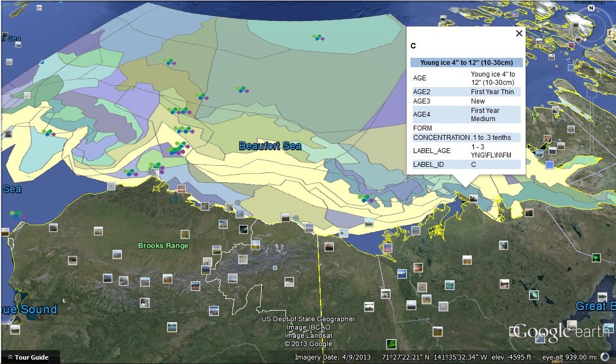Viewport: 616px width, 364px height.
Task: Expand the Tour Guide panel
Action: 28,357
